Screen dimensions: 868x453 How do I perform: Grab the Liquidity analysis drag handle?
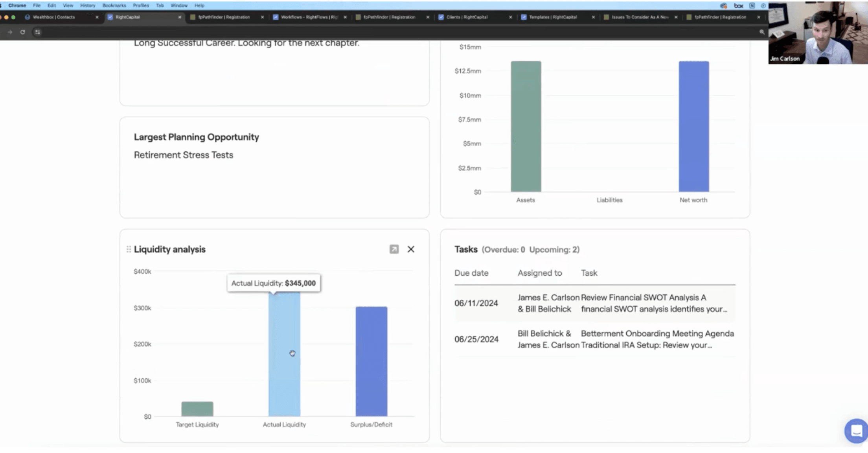[129, 249]
